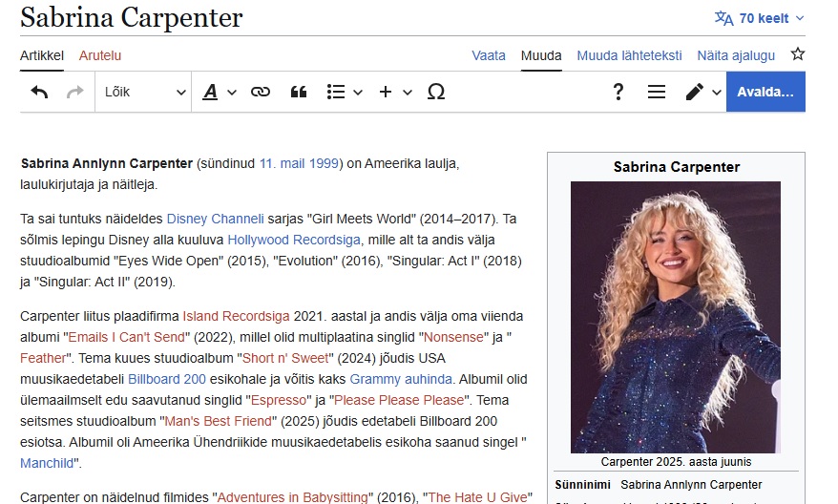
Task: Expand the insert plus menu
Action: point(395,92)
